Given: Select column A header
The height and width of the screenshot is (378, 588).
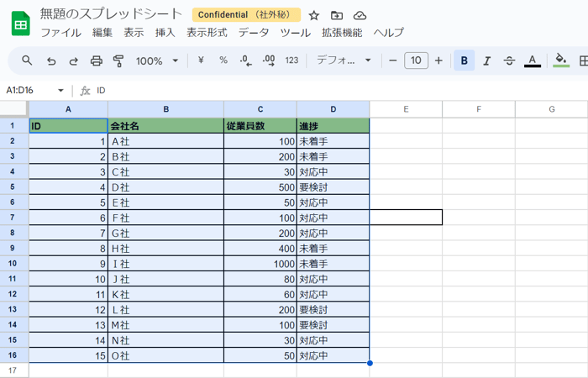Looking at the screenshot, I should pos(68,109).
